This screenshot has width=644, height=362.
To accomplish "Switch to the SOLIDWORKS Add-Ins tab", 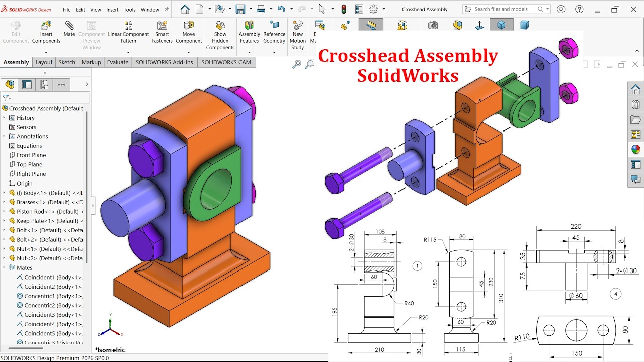I will [x=164, y=62].
